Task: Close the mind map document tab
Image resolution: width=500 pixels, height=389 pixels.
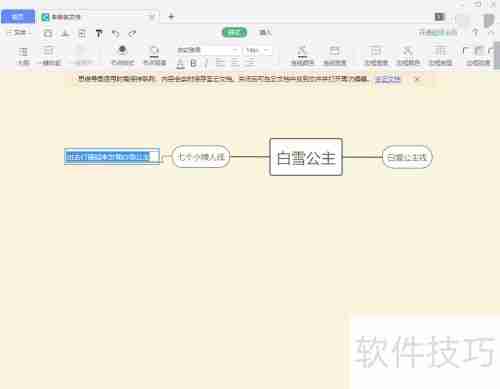Action: click(x=152, y=17)
